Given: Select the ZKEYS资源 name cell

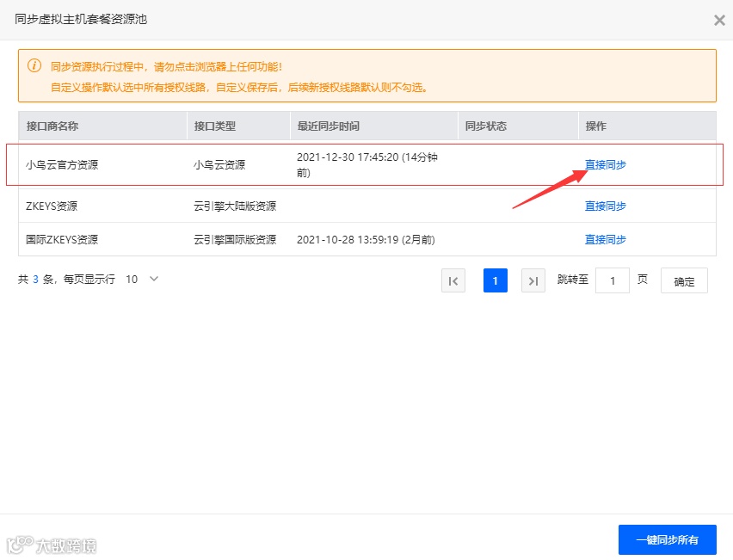Looking at the screenshot, I should [52, 206].
